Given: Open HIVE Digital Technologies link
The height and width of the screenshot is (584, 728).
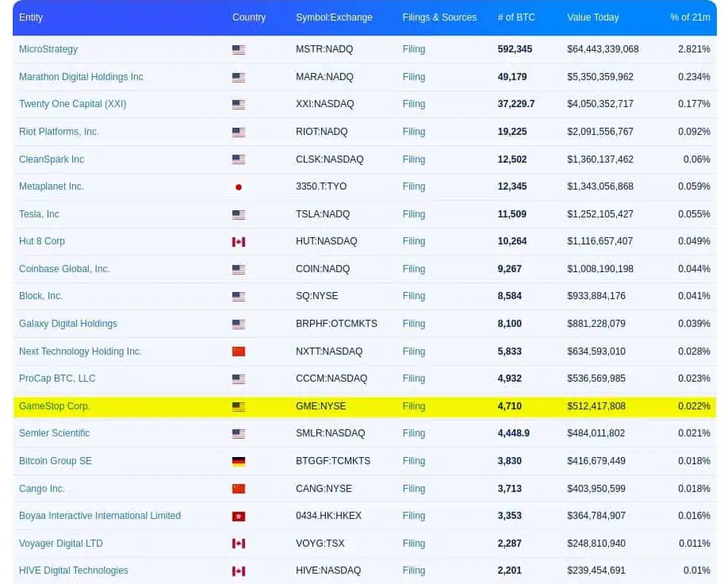Looking at the screenshot, I should pyautogui.click(x=74, y=571).
